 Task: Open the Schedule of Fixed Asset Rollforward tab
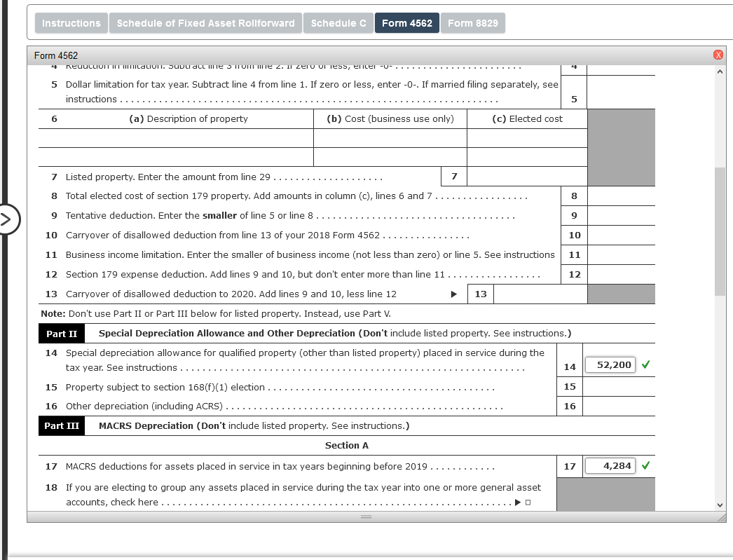tap(205, 22)
